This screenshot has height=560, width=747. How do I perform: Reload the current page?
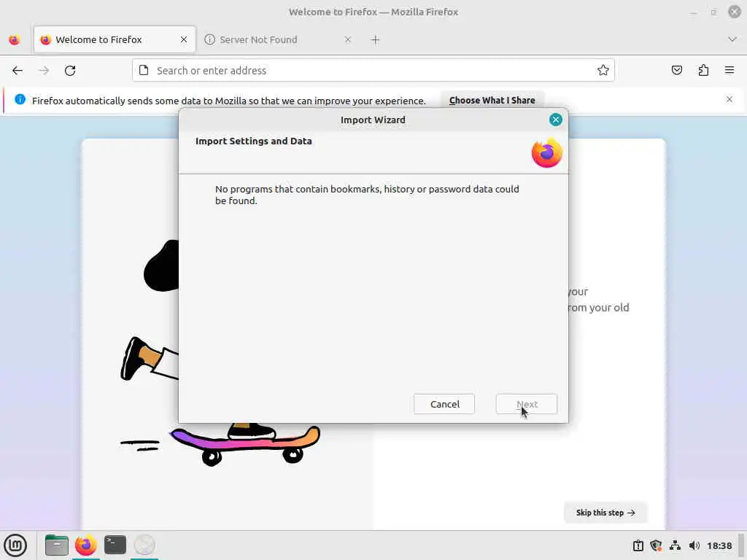point(70,71)
